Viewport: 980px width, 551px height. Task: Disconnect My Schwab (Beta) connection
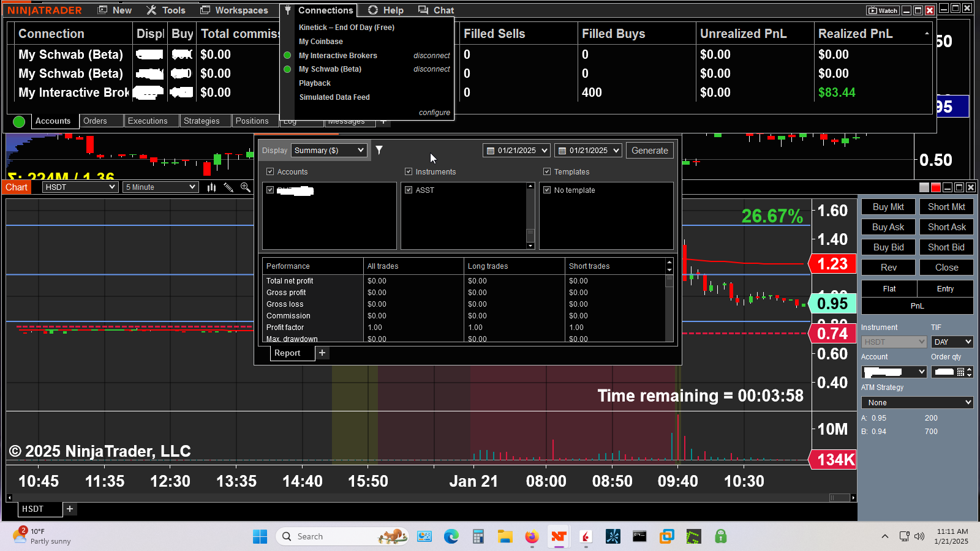(x=431, y=69)
